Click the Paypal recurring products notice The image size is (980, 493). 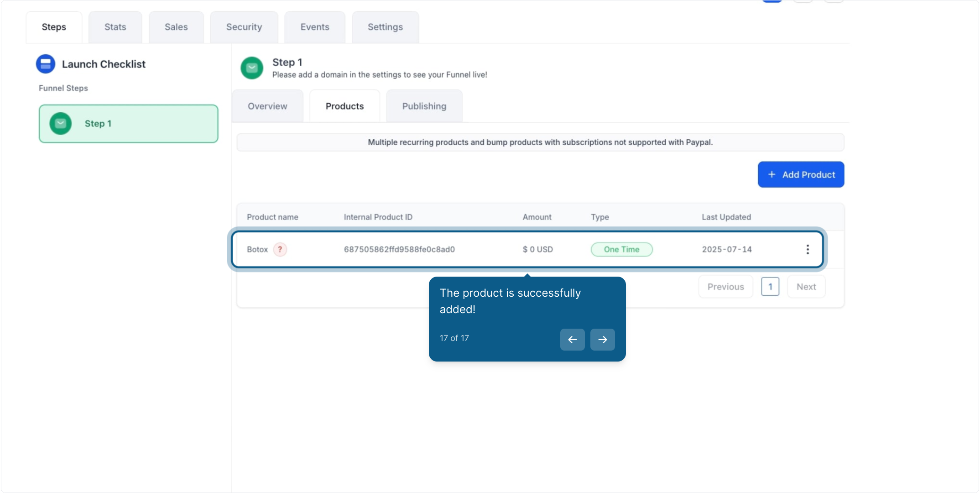pos(540,142)
